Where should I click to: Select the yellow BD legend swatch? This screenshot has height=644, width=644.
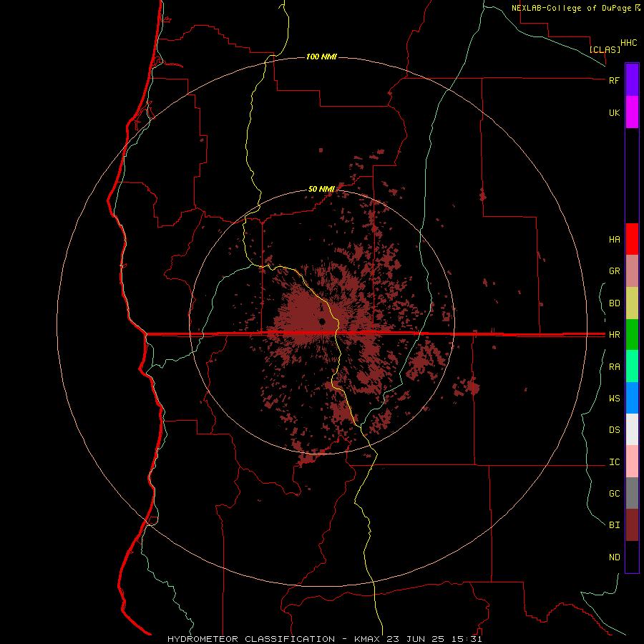tap(632, 303)
